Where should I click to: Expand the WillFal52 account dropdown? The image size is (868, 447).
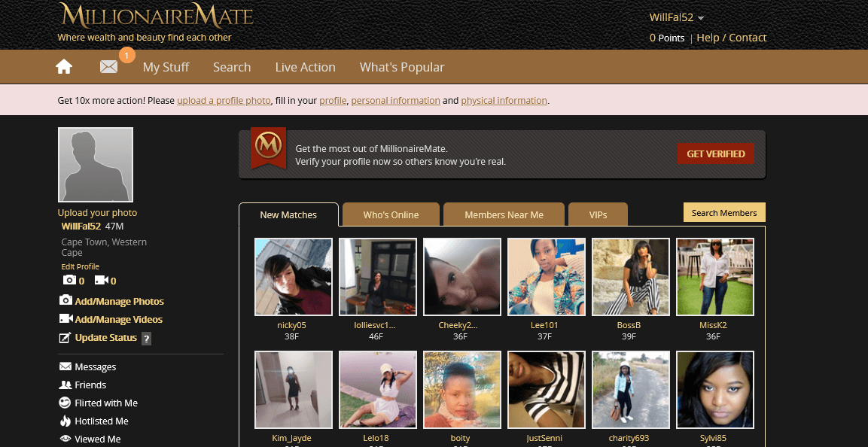click(677, 17)
